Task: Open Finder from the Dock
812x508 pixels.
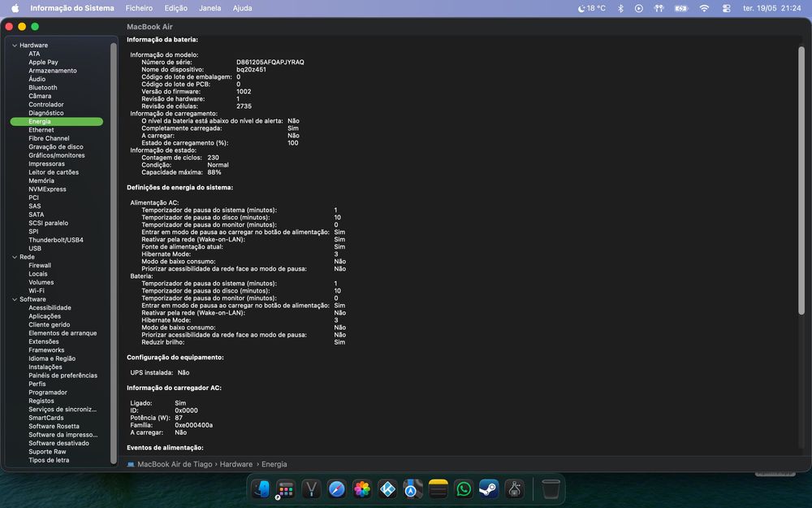Action: point(261,488)
